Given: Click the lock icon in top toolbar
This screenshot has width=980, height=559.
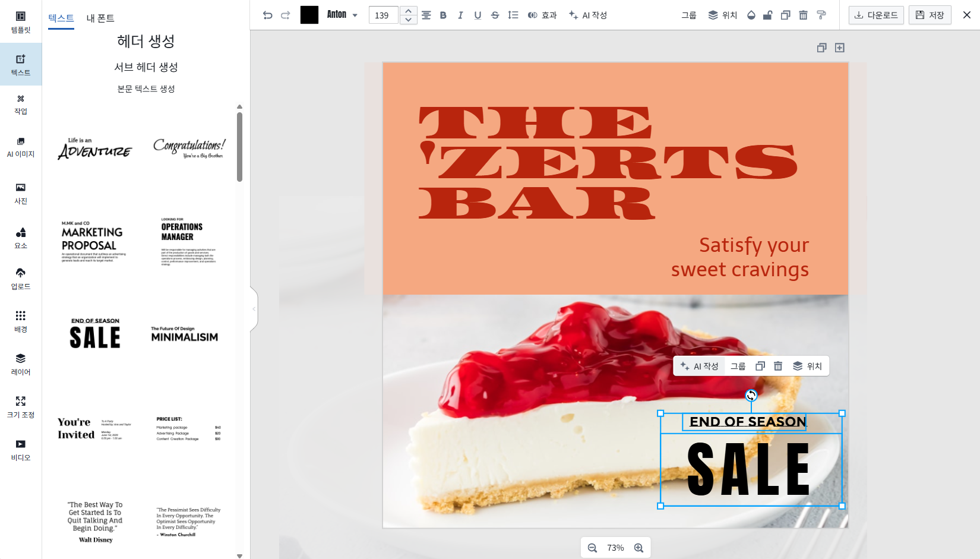Looking at the screenshot, I should [x=767, y=15].
